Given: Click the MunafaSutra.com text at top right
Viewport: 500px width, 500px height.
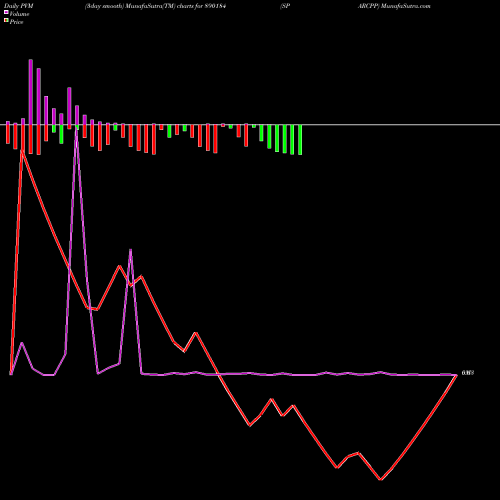Looking at the screenshot, I should [x=406, y=6].
